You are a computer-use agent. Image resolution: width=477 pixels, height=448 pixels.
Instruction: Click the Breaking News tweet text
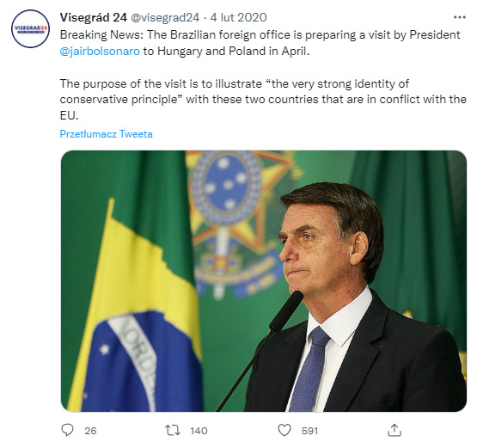pos(260,43)
